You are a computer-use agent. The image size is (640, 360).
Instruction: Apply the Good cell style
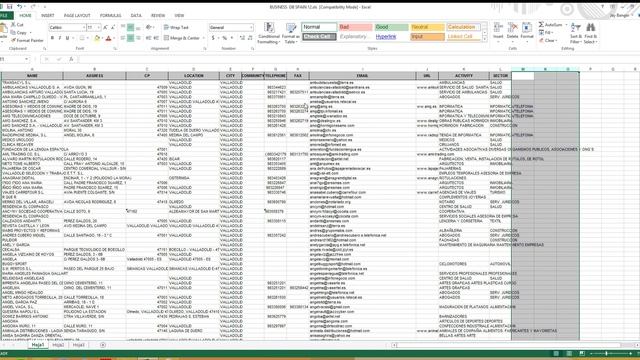pyautogui.click(x=391, y=27)
